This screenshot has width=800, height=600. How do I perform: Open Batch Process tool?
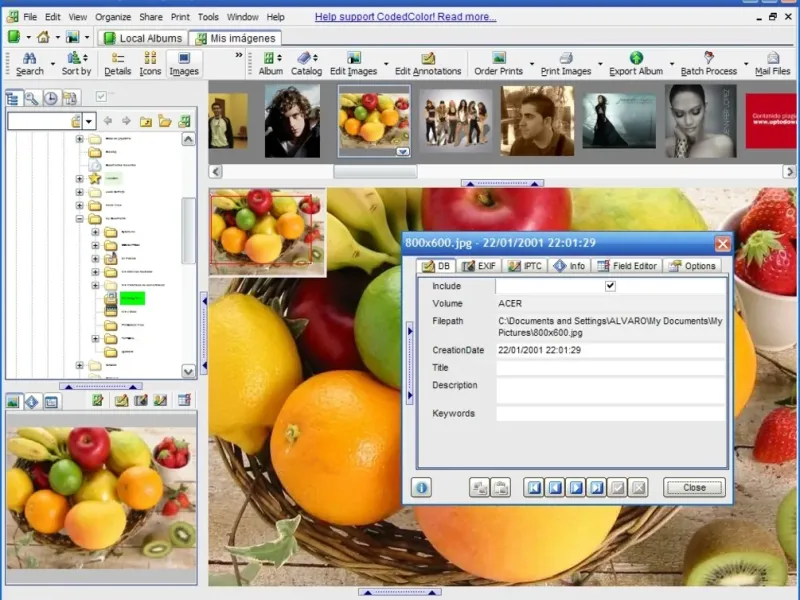click(x=709, y=64)
